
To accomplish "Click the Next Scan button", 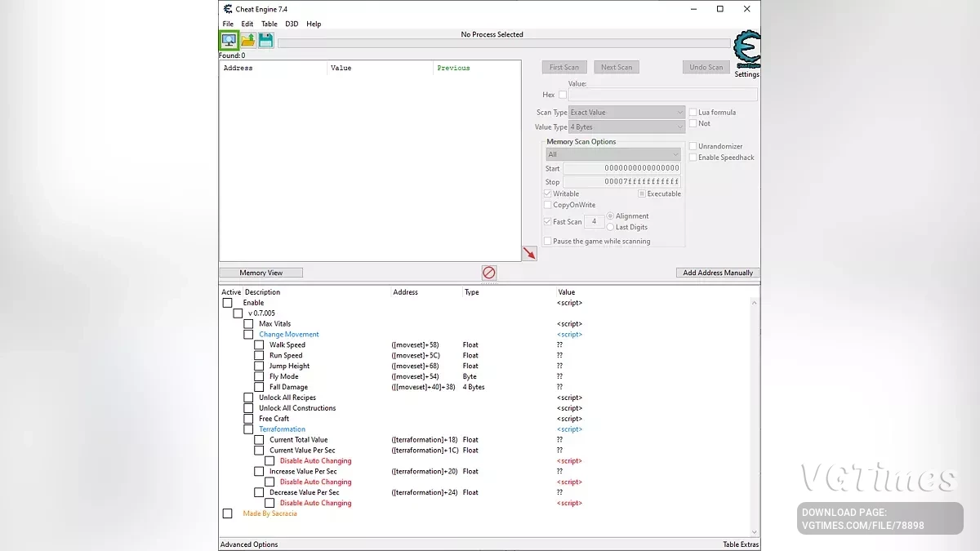I will (x=617, y=67).
